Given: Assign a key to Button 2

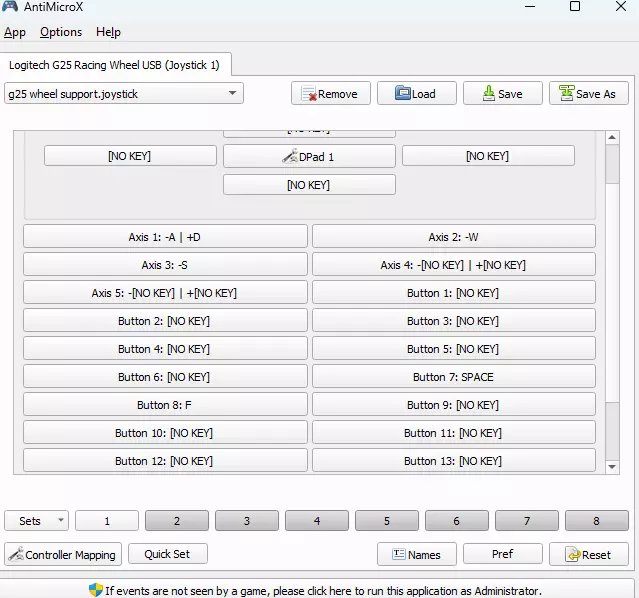Looking at the screenshot, I should (x=165, y=320).
